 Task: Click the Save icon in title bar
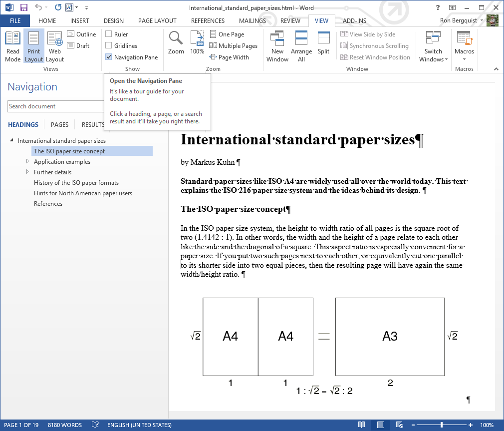(x=23, y=7)
